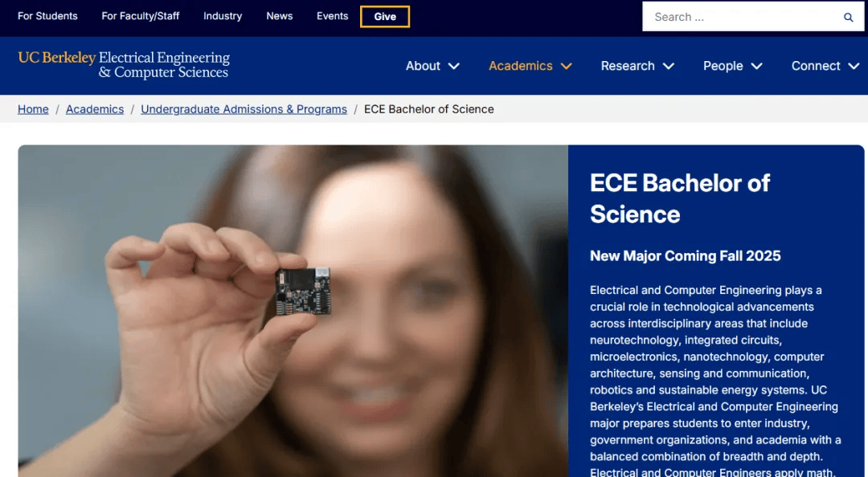The width and height of the screenshot is (868, 477).
Task: Expand the Connect menu chevron
Action: pyautogui.click(x=854, y=66)
